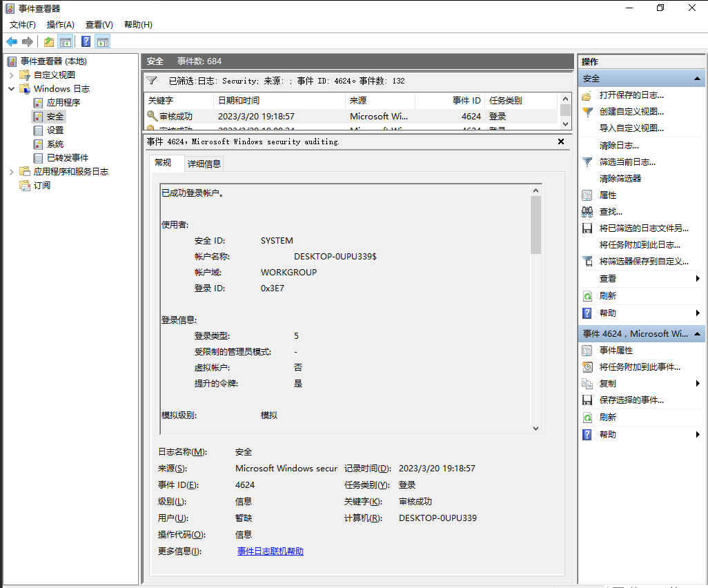The height and width of the screenshot is (588, 708).
Task: Open the 事件日志联机帮助 link
Action: [271, 551]
